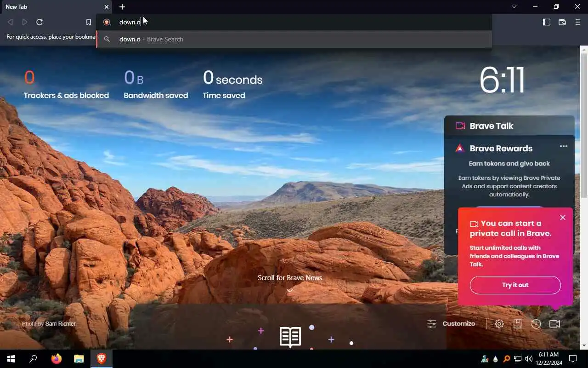
Task: Click the customize sliders icon
Action: point(432,324)
